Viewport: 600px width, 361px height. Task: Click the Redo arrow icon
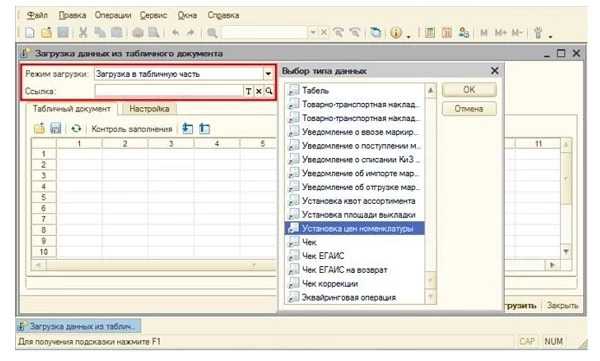tap(191, 33)
